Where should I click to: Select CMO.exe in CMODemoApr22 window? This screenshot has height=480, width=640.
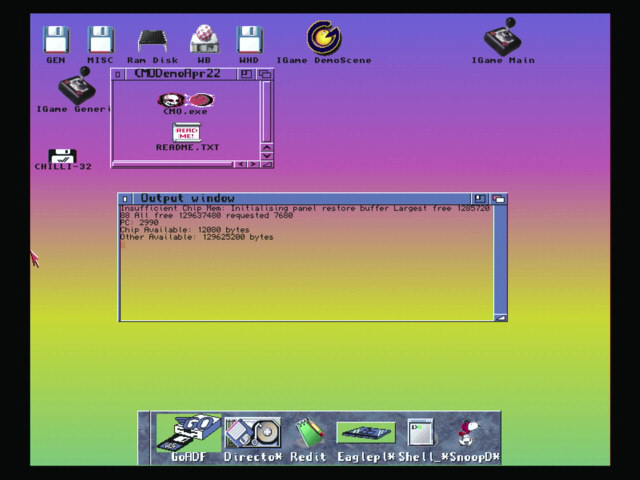186,100
